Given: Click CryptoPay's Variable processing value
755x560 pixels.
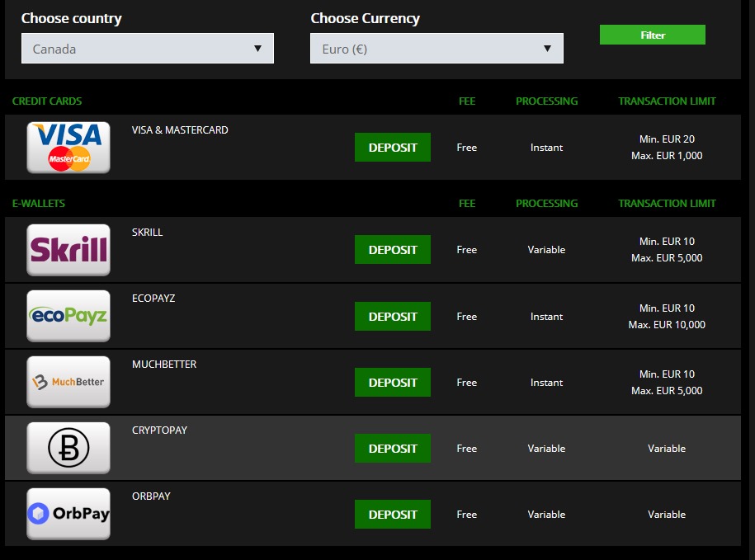Looking at the screenshot, I should coord(546,449).
